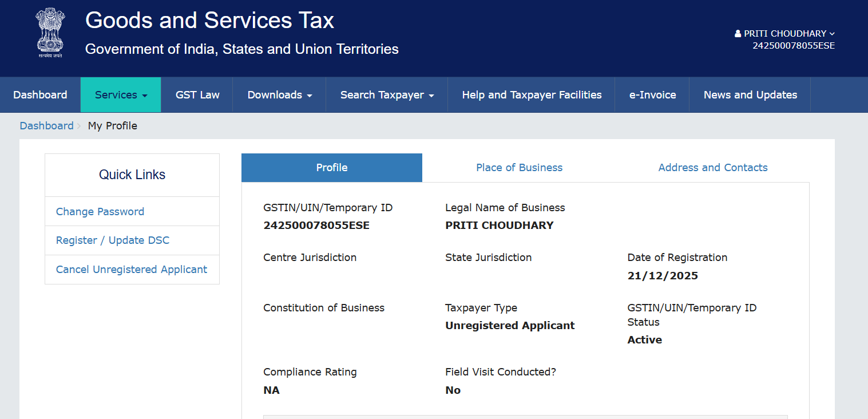Click Cancel Unregistered Applicant link
This screenshot has height=419, width=868.
(x=132, y=270)
